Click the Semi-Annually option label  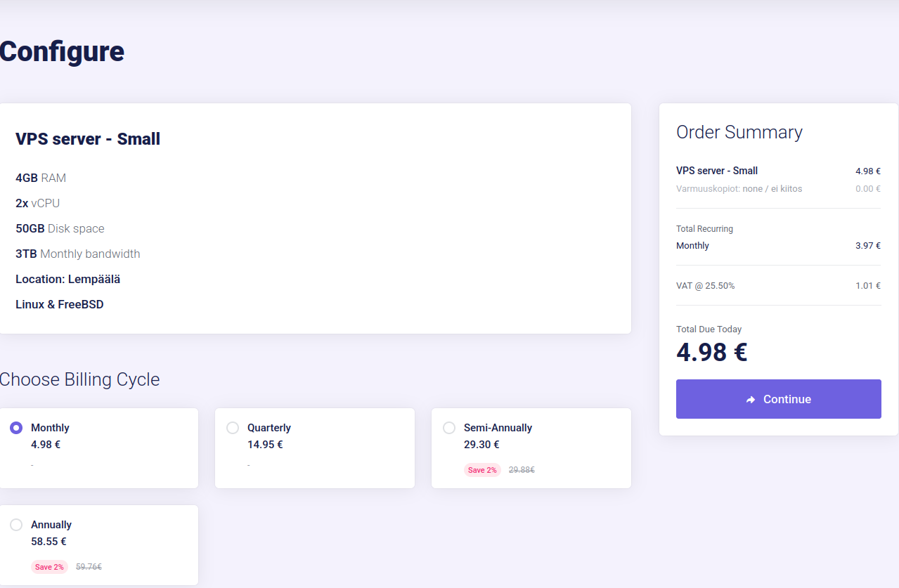click(498, 428)
